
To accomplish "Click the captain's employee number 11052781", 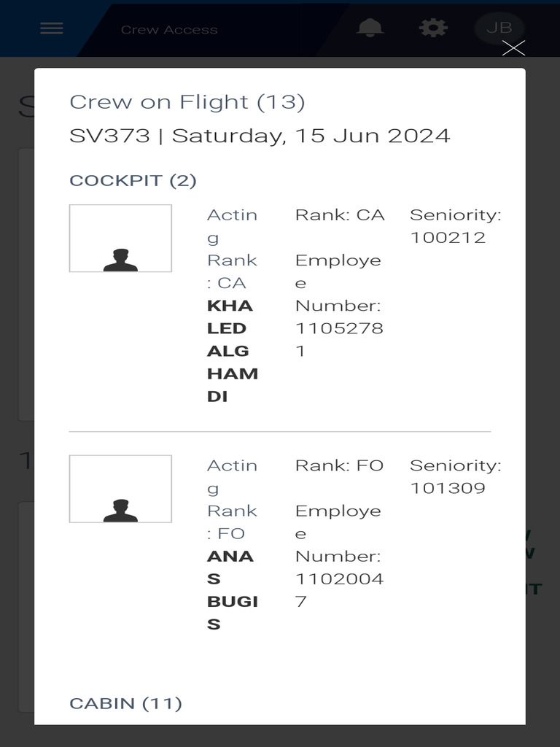I will (x=338, y=339).
